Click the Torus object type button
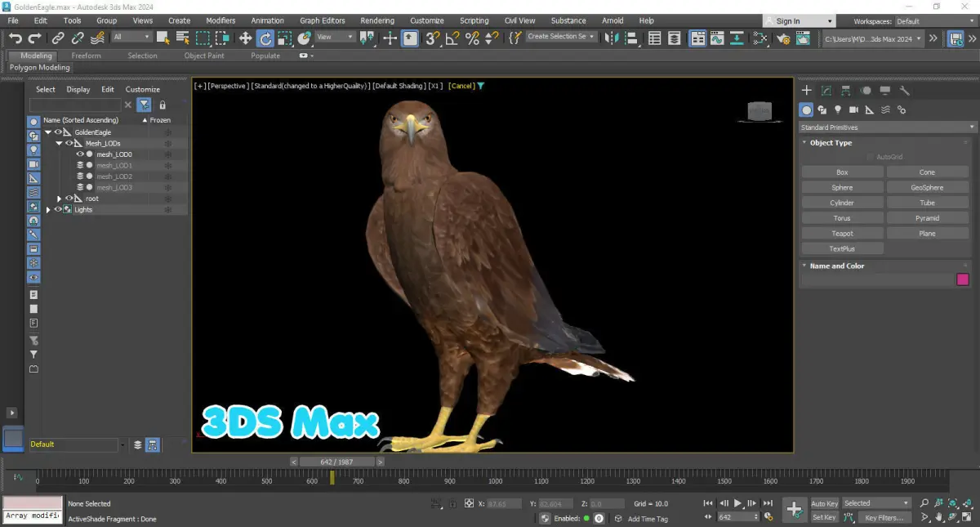 point(842,218)
